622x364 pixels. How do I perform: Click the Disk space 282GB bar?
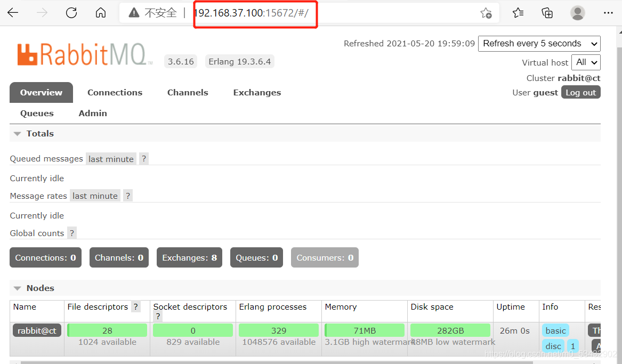click(x=450, y=330)
